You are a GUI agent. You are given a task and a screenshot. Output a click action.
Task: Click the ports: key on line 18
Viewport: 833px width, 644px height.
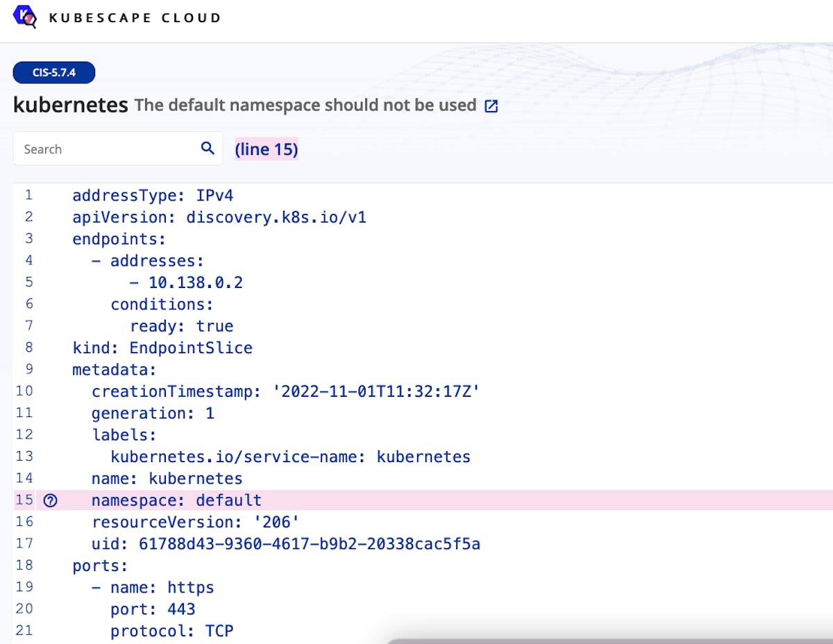(x=100, y=566)
